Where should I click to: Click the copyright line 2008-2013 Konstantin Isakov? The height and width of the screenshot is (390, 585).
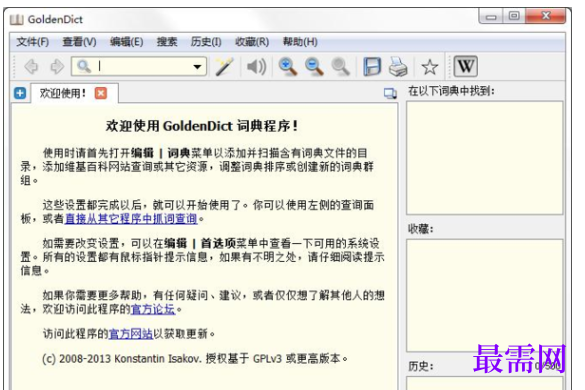(x=194, y=358)
